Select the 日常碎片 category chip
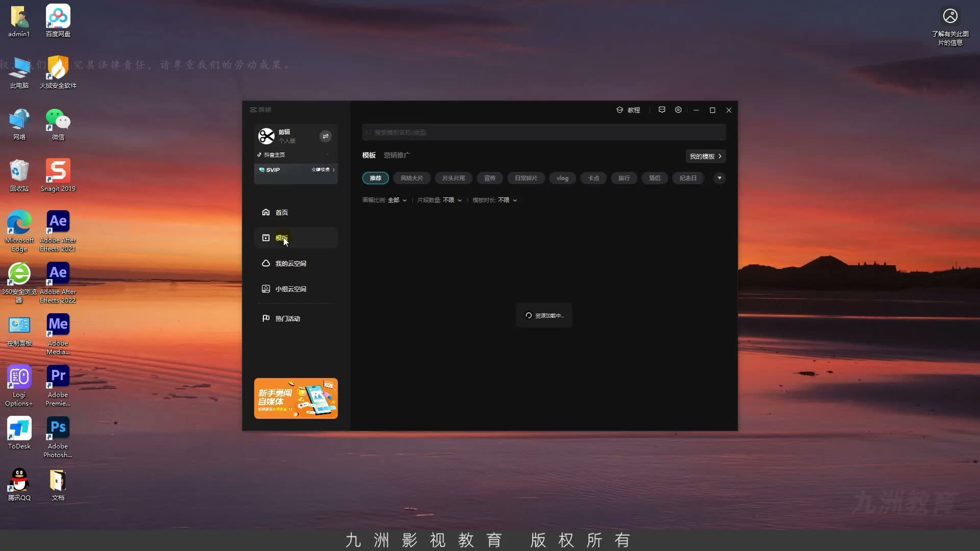 [x=526, y=178]
